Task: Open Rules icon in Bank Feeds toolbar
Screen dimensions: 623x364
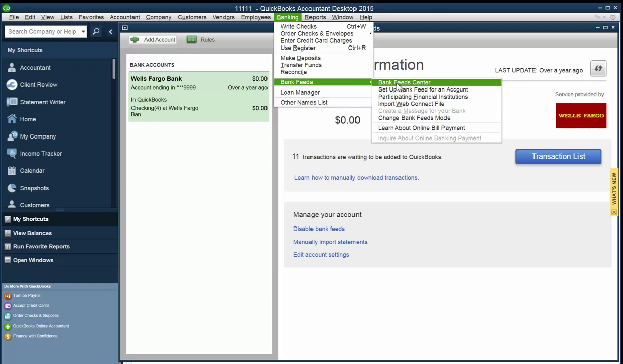Action: click(191, 39)
